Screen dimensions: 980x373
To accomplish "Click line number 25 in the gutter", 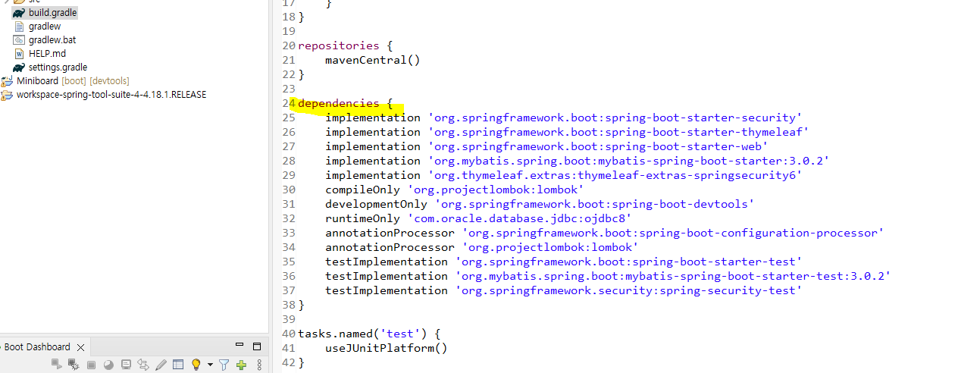I will pos(288,118).
